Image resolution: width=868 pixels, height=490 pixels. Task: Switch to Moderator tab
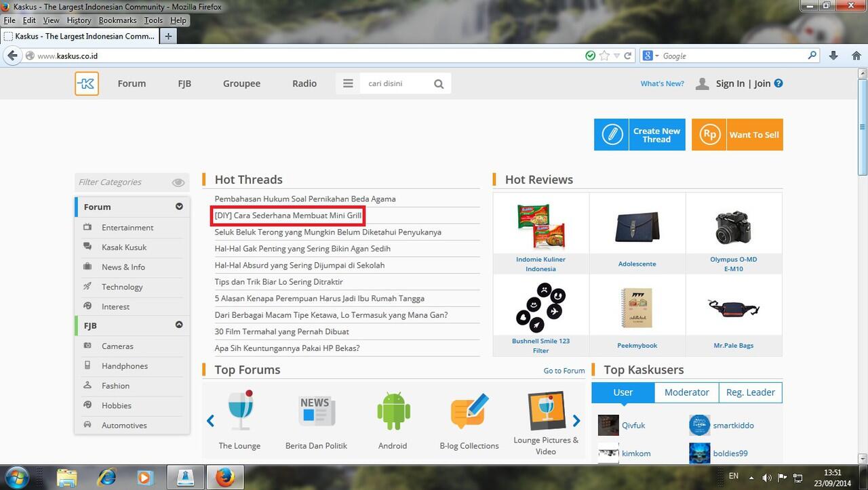point(686,392)
